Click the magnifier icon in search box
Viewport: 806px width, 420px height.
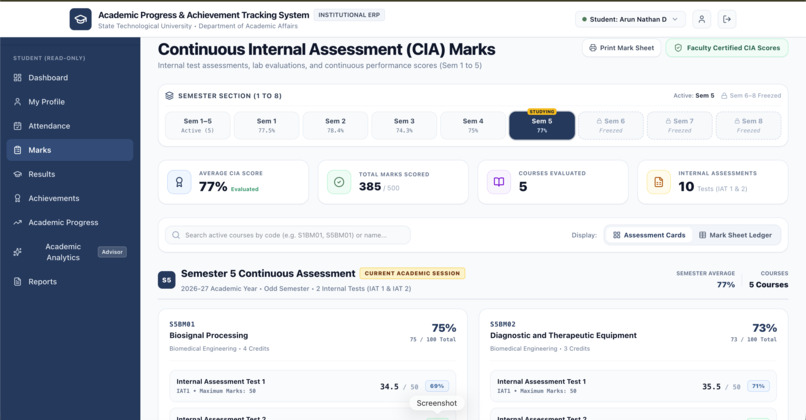176,235
